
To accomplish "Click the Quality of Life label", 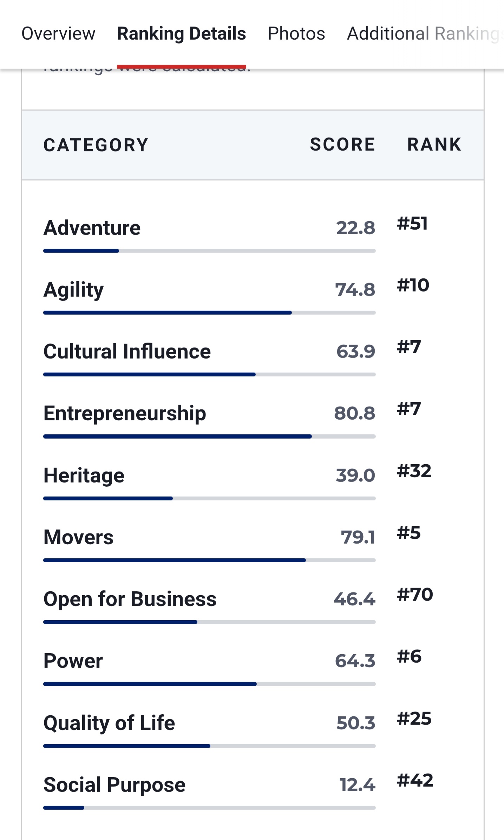I will coord(109,723).
